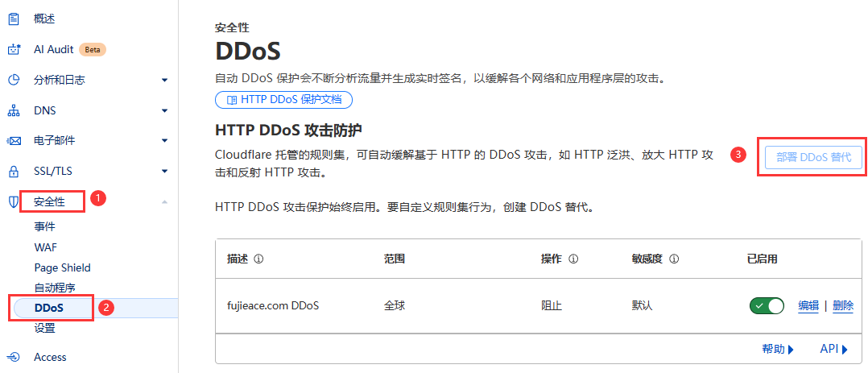868x373 pixels.
Task: Collapse the 安全性 section arrow
Action: pyautogui.click(x=164, y=201)
